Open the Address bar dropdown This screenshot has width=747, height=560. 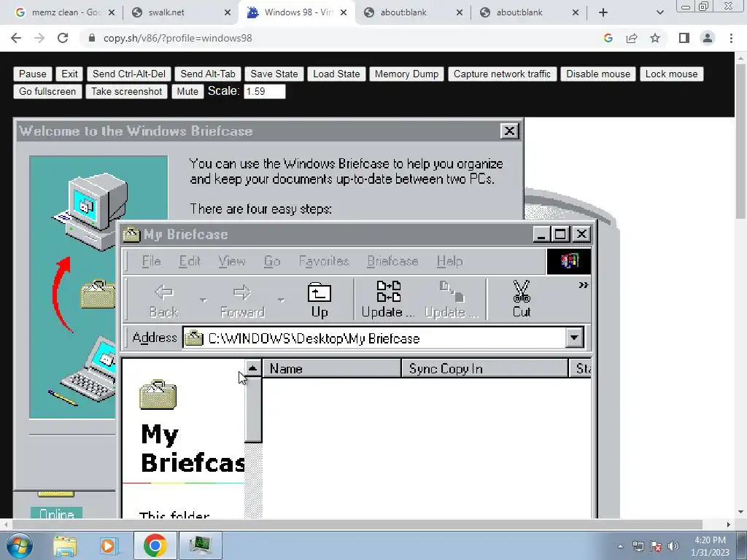click(574, 338)
